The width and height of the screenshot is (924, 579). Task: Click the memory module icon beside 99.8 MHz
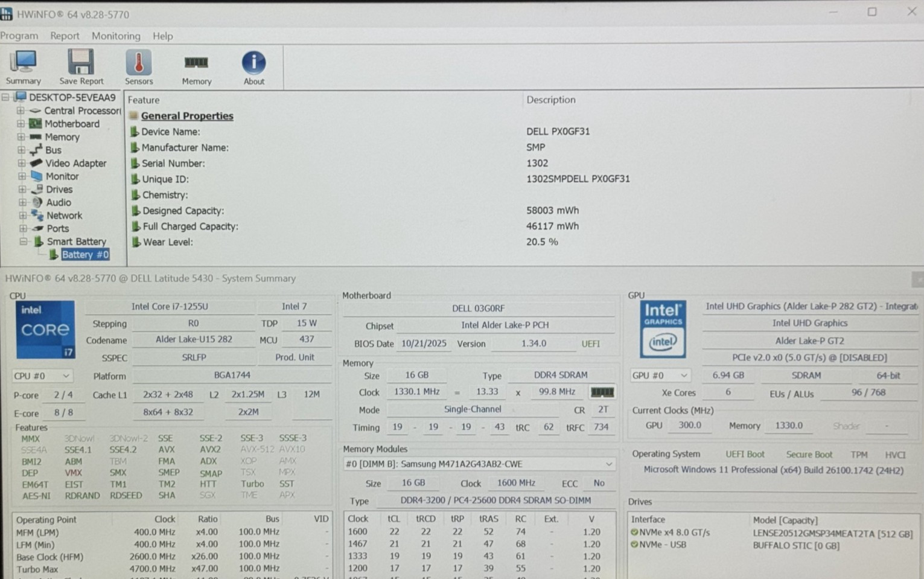pyautogui.click(x=602, y=392)
